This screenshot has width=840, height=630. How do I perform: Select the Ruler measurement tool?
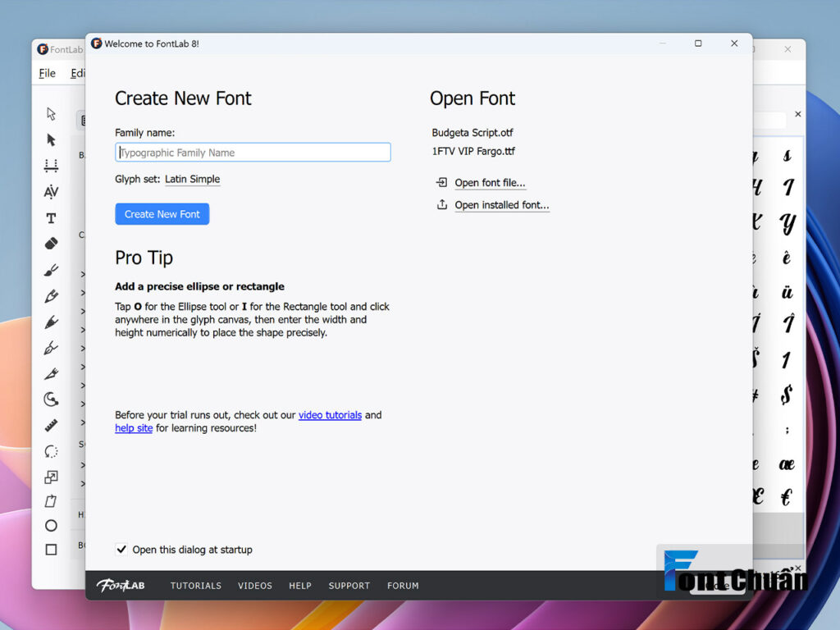(x=51, y=426)
